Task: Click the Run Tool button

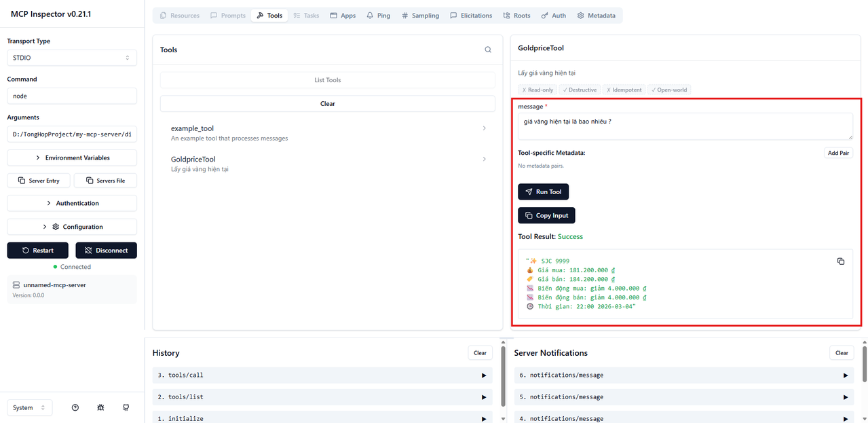Action: pos(543,191)
